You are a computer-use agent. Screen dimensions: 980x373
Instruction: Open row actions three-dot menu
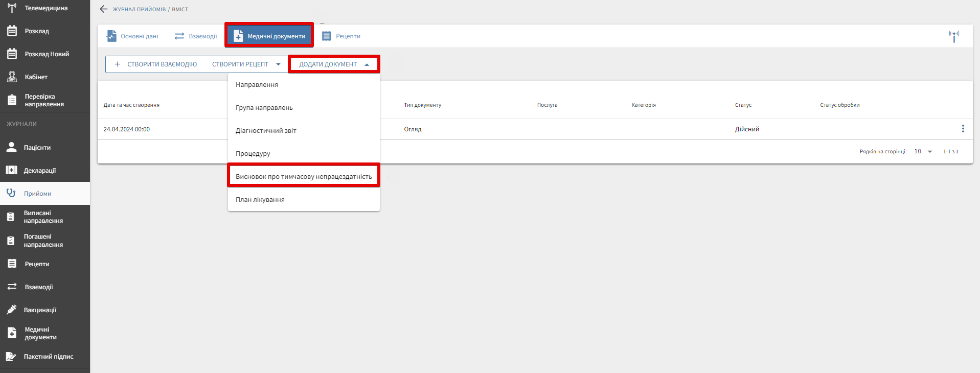click(963, 129)
